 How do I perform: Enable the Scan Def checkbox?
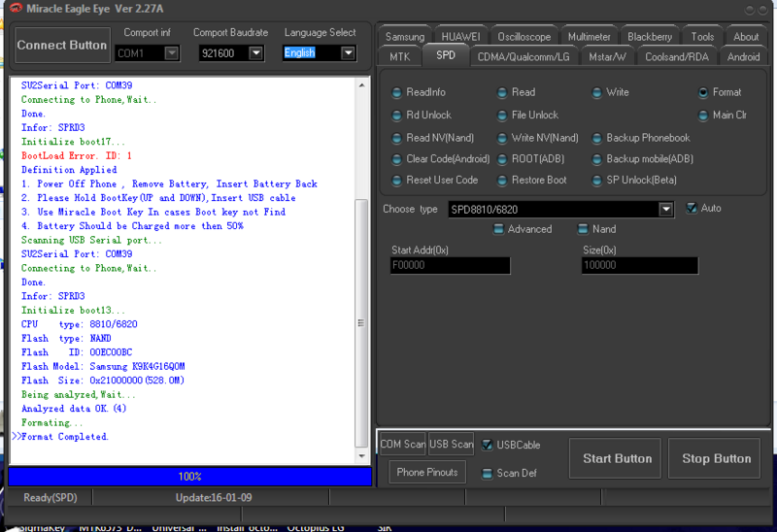click(x=488, y=473)
